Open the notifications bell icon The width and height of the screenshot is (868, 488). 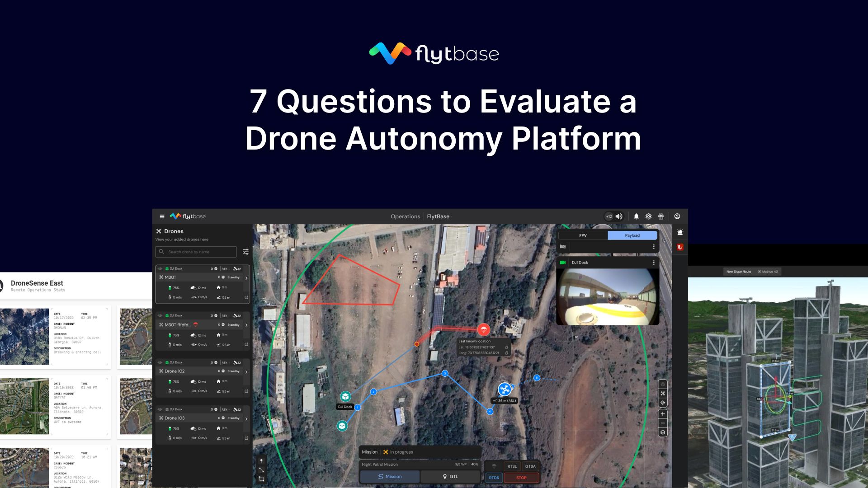tap(637, 217)
